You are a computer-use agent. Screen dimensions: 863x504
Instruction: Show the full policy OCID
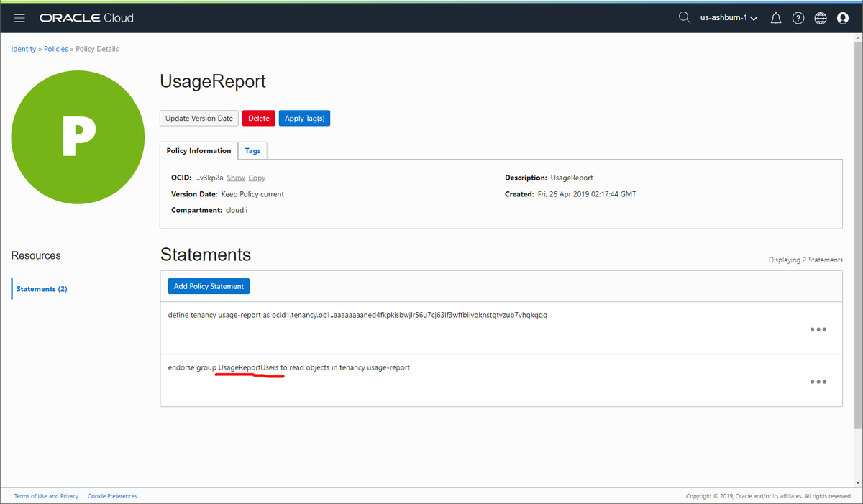pos(236,178)
